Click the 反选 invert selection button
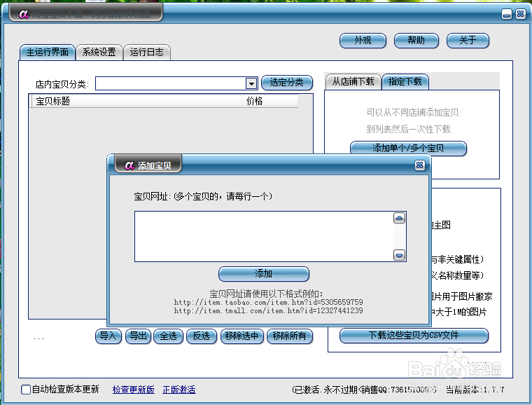The image size is (532, 405). [202, 336]
